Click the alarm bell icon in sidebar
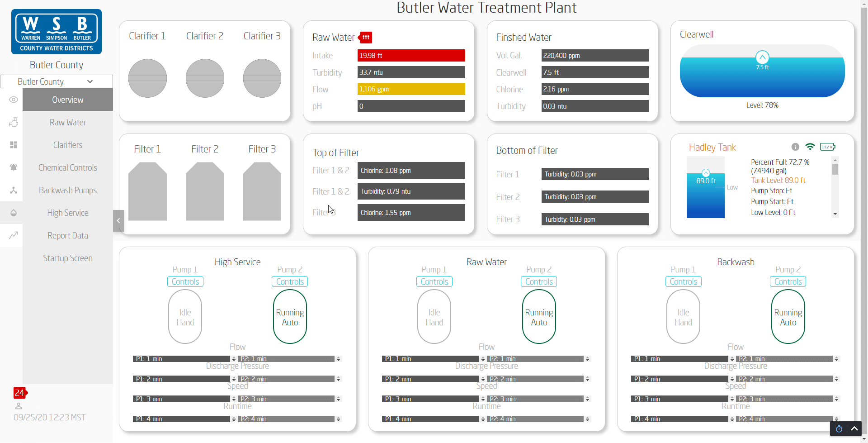 tap(14, 167)
